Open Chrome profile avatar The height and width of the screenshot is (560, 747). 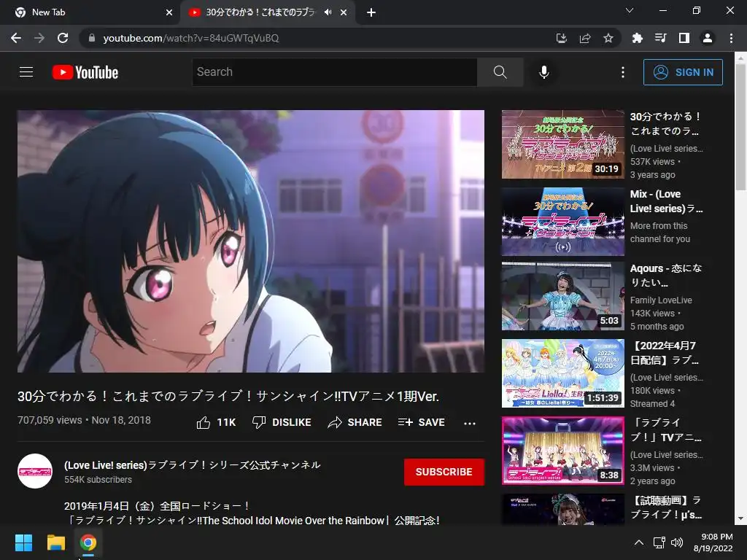pos(708,38)
